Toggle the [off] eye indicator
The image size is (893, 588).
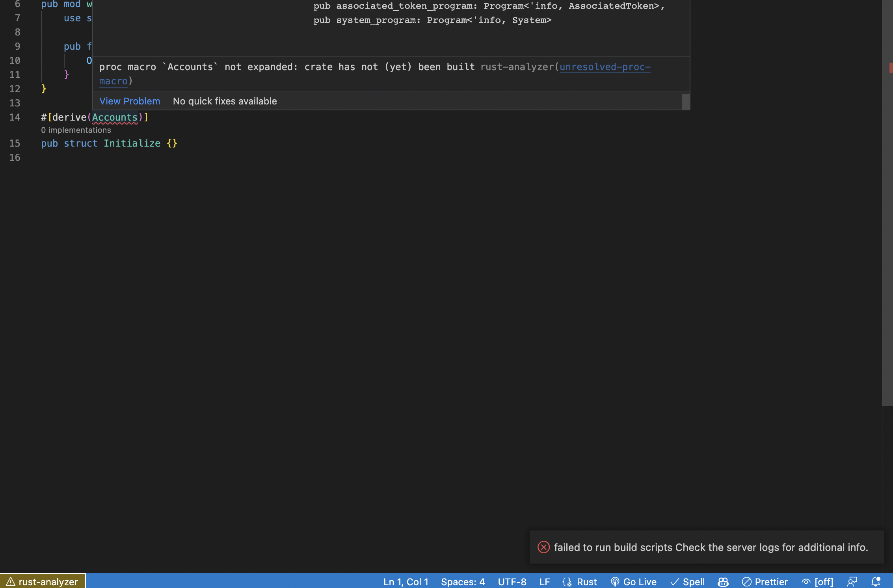pyautogui.click(x=817, y=582)
